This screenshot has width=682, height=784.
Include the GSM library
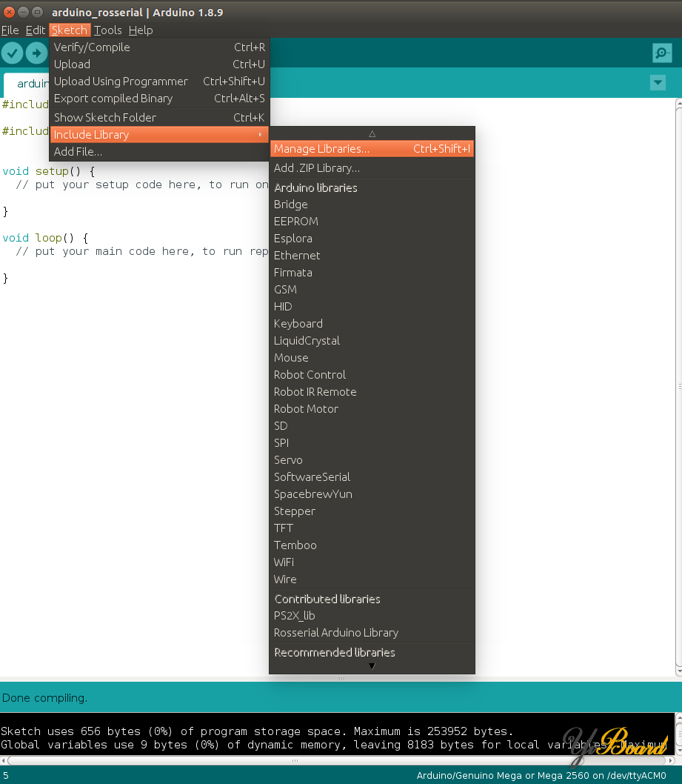coord(372,290)
